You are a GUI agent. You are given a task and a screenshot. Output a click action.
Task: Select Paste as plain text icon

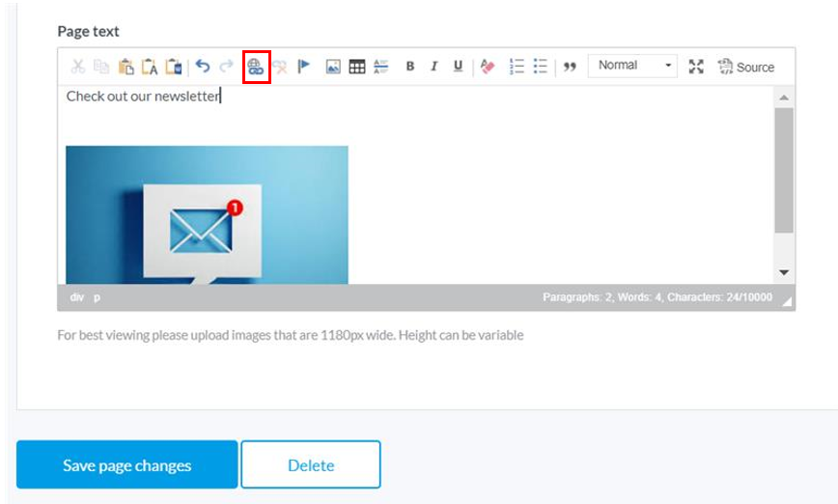click(149, 67)
